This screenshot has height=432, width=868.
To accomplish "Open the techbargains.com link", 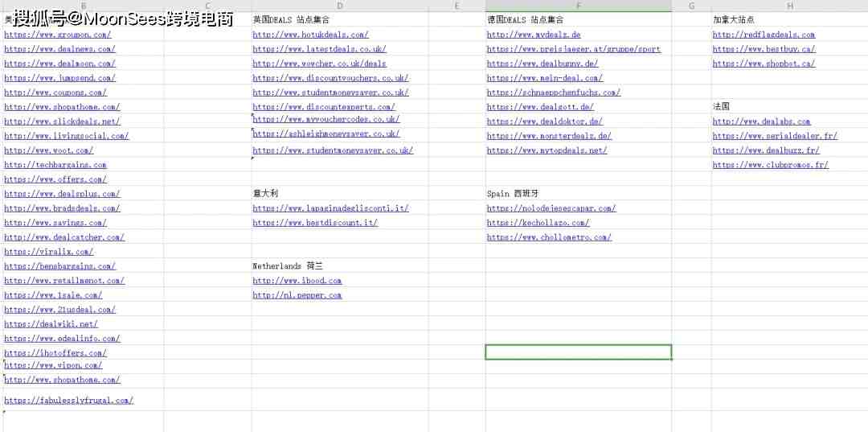I will pyautogui.click(x=55, y=165).
